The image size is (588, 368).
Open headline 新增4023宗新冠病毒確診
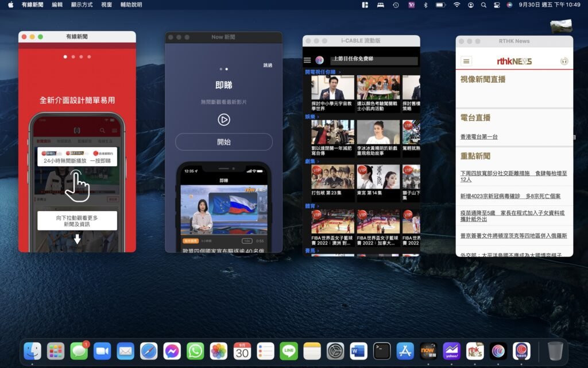tap(510, 196)
